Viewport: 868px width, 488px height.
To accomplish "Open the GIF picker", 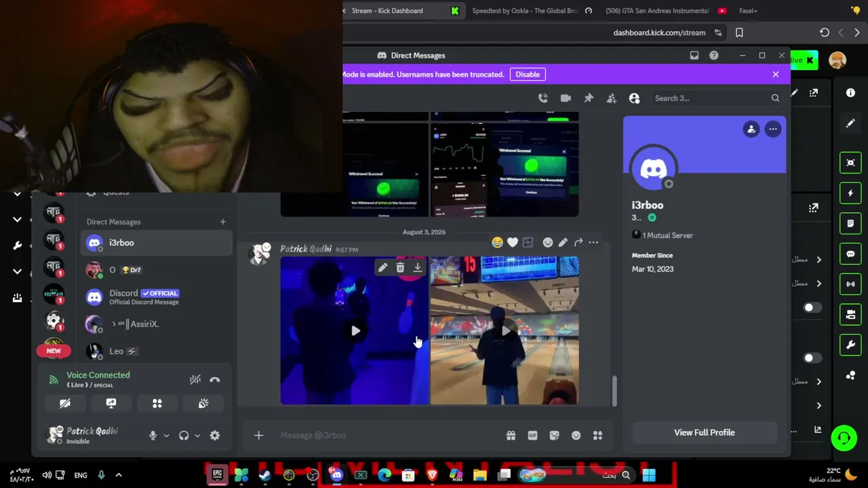I will (532, 435).
